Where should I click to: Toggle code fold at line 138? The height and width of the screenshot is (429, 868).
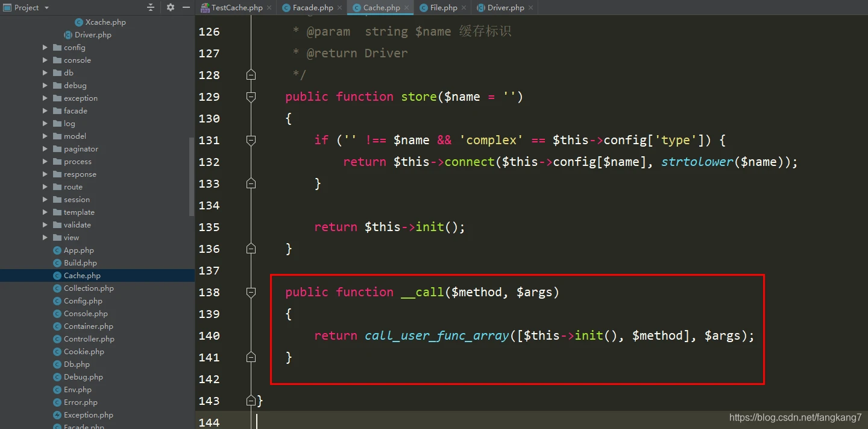[251, 292]
